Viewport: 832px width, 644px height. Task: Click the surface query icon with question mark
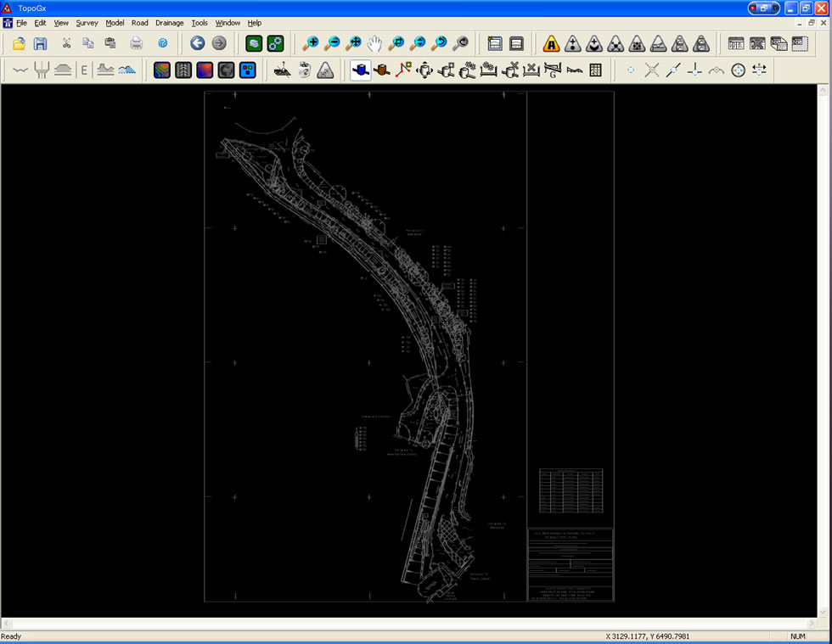click(x=282, y=70)
